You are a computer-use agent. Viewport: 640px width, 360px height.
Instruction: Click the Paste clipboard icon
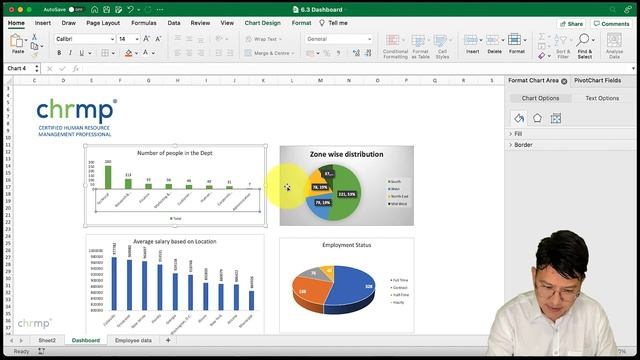pos(17,41)
